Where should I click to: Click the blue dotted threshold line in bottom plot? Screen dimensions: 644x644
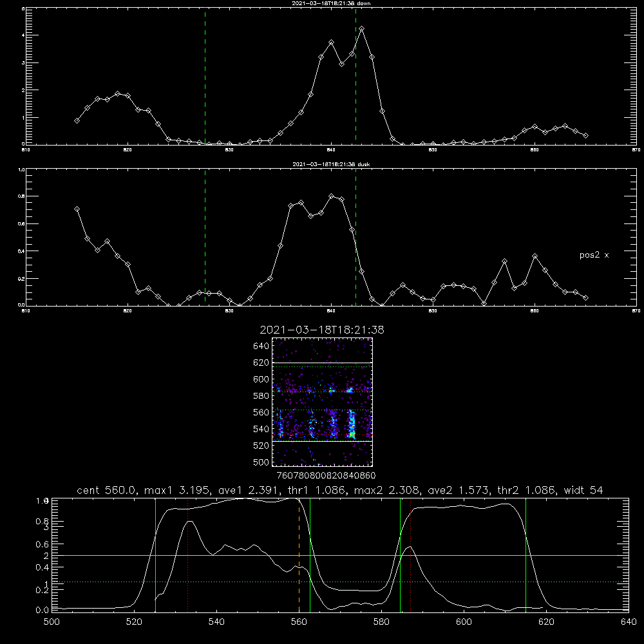point(340,582)
